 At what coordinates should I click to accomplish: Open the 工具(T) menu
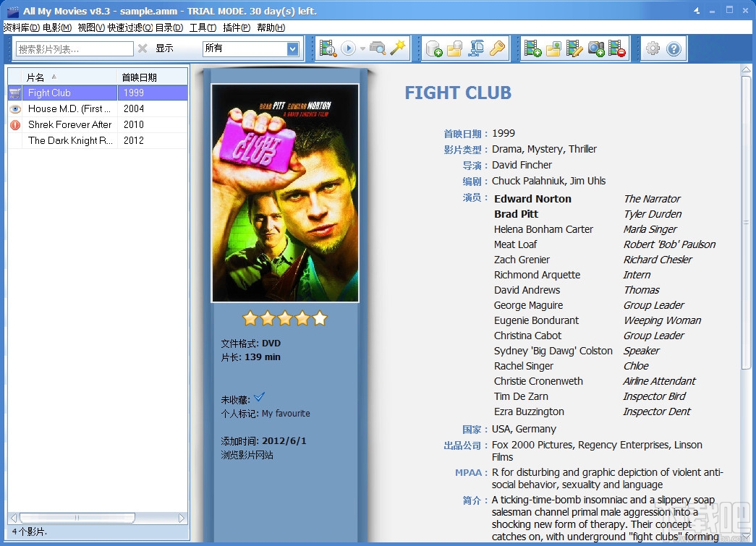point(203,27)
